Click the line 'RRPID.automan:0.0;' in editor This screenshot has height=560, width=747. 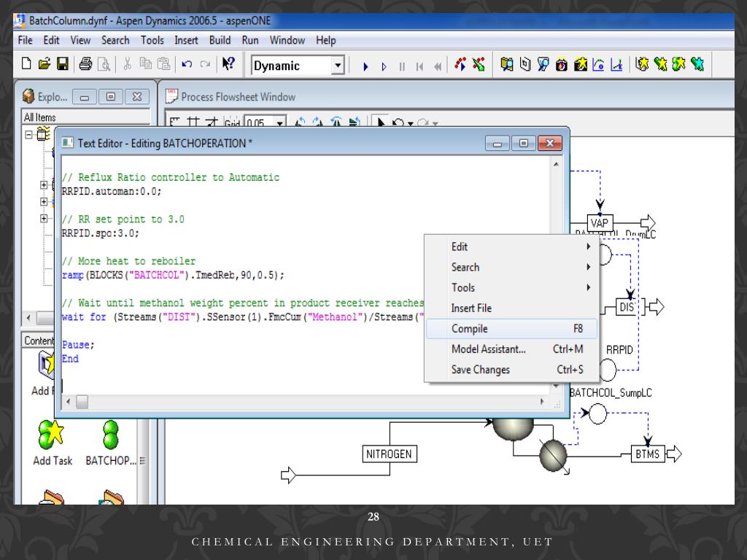[x=112, y=192]
